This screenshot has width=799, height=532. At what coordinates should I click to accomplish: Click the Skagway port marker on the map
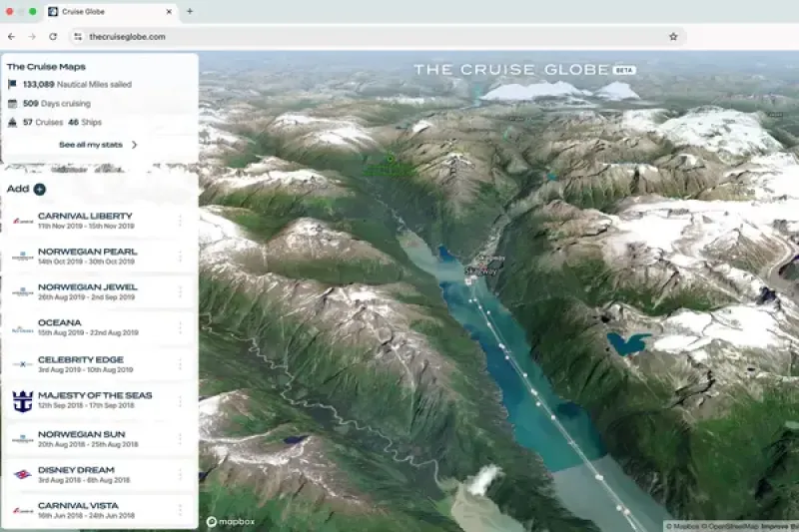tap(471, 279)
